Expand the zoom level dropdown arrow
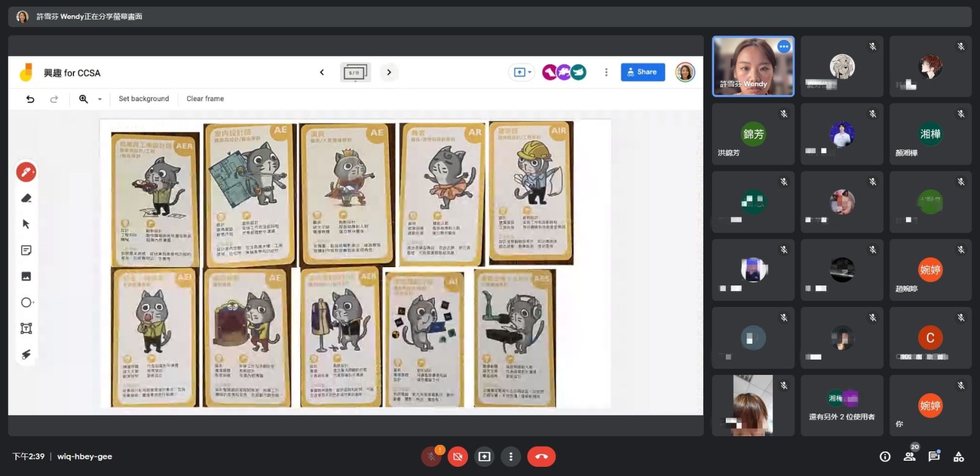 coord(100,99)
